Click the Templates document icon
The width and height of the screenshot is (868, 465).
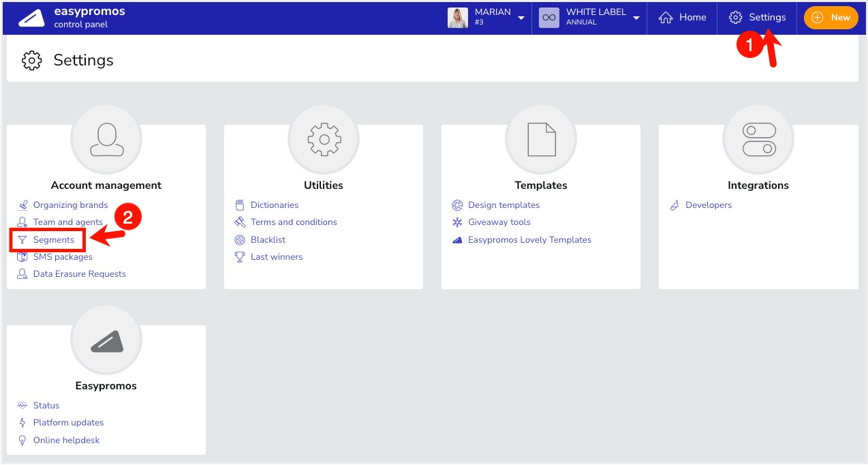pos(541,139)
